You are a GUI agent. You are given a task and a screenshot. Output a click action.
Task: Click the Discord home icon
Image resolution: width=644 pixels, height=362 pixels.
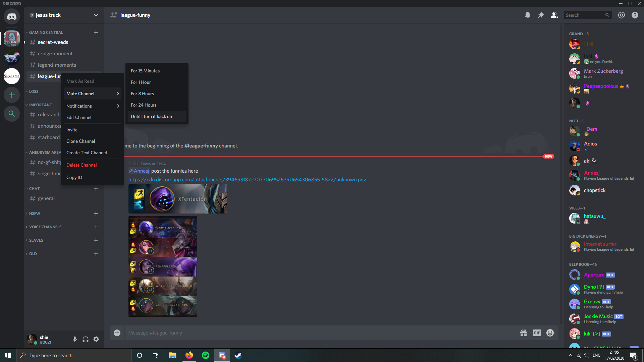pyautogui.click(x=12, y=16)
